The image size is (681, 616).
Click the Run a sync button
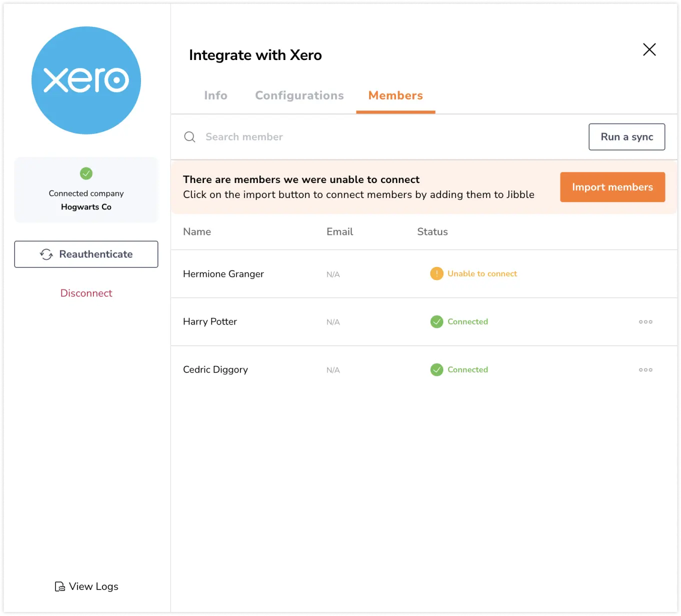point(626,137)
